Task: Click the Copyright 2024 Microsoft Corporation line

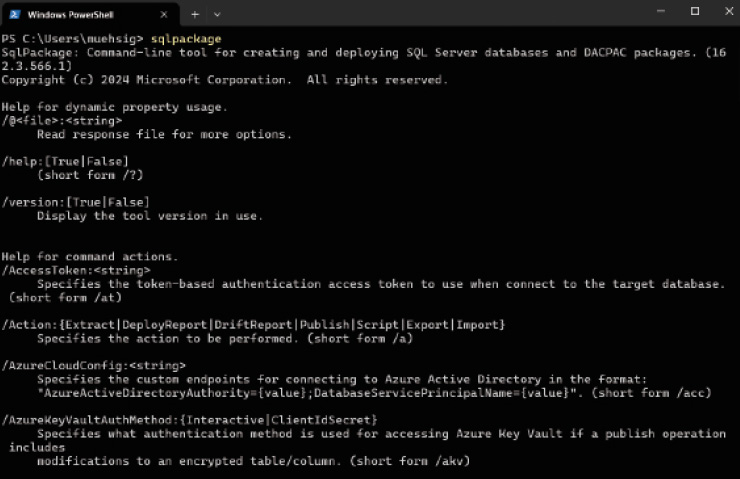Action: point(225,80)
